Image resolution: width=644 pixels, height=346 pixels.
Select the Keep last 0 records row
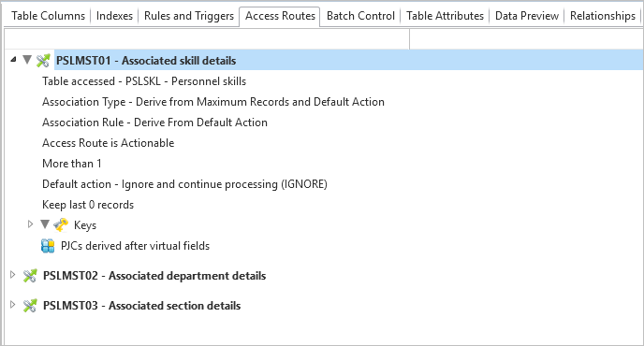[x=88, y=205]
